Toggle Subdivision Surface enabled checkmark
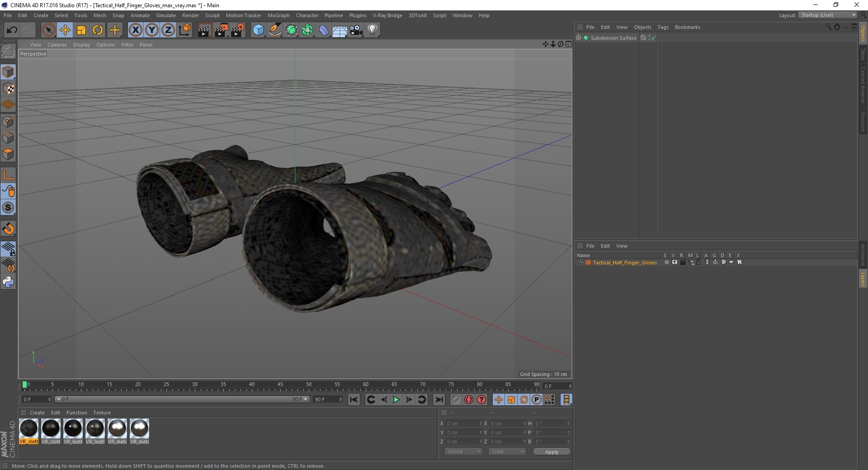 (653, 38)
